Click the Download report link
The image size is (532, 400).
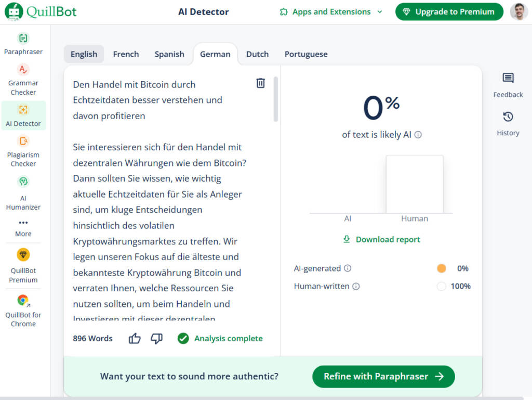(382, 240)
